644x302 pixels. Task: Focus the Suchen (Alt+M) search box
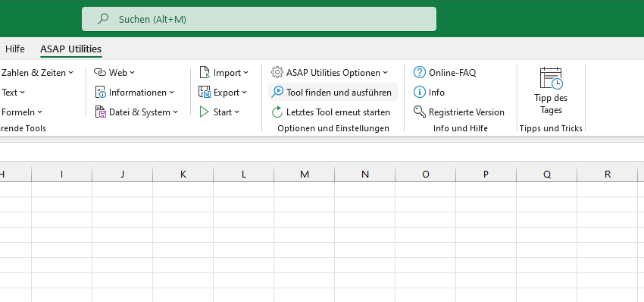coord(259,19)
